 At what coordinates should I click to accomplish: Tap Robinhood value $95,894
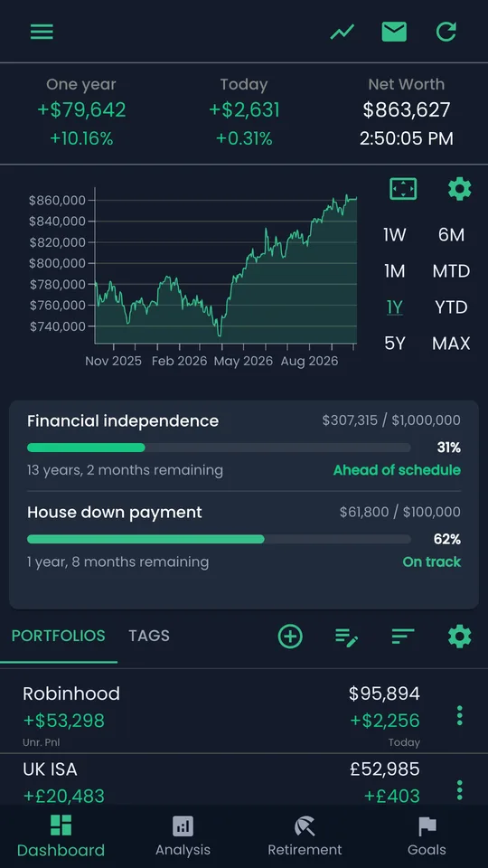tap(385, 693)
